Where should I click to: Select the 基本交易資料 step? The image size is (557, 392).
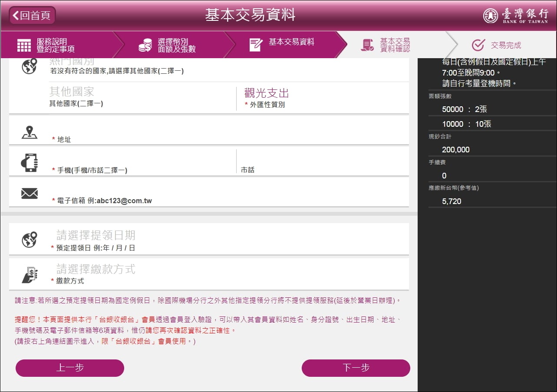click(287, 45)
